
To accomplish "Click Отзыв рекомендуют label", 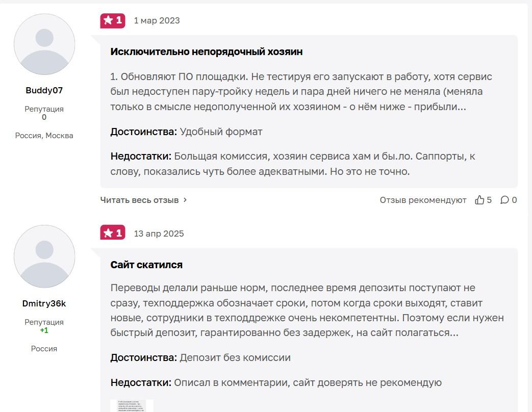I will 423,200.
